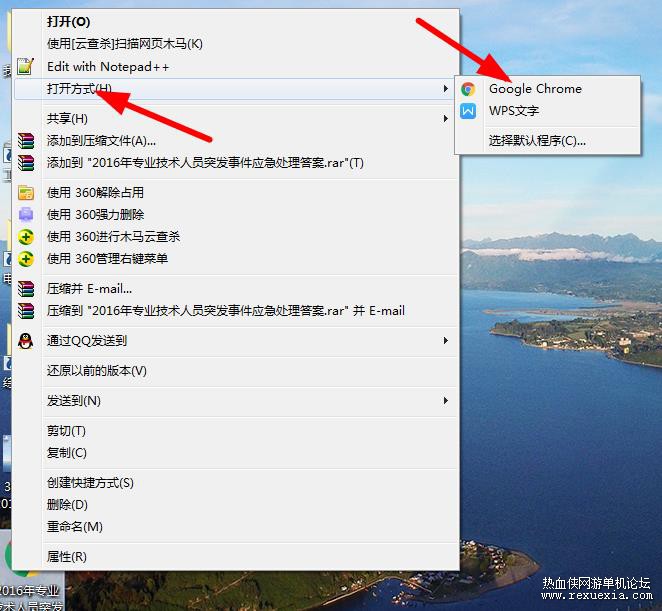Click the green icon next to 360进行木马云查杀

[26, 237]
